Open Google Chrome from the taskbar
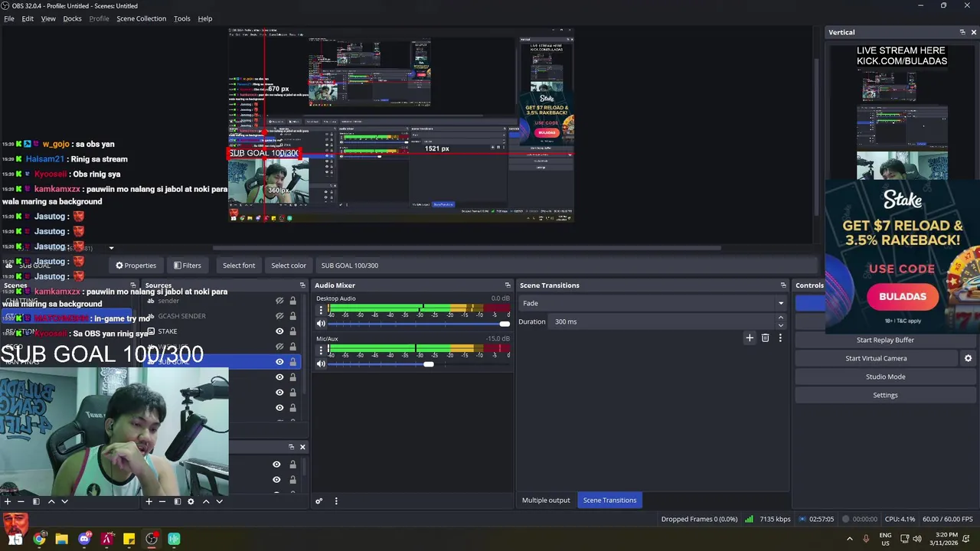The height and width of the screenshot is (551, 980). point(39,539)
